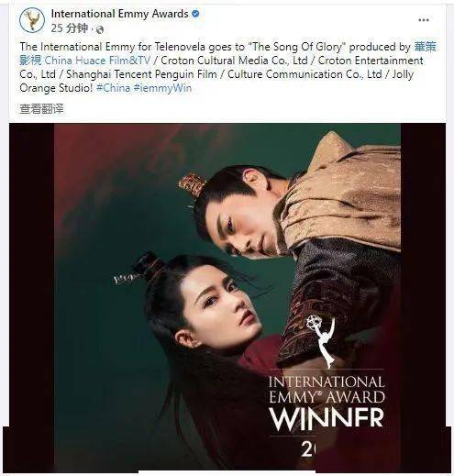Open the International Emmy Awards profile avatar
The width and height of the screenshot is (454, 476).
[32, 20]
